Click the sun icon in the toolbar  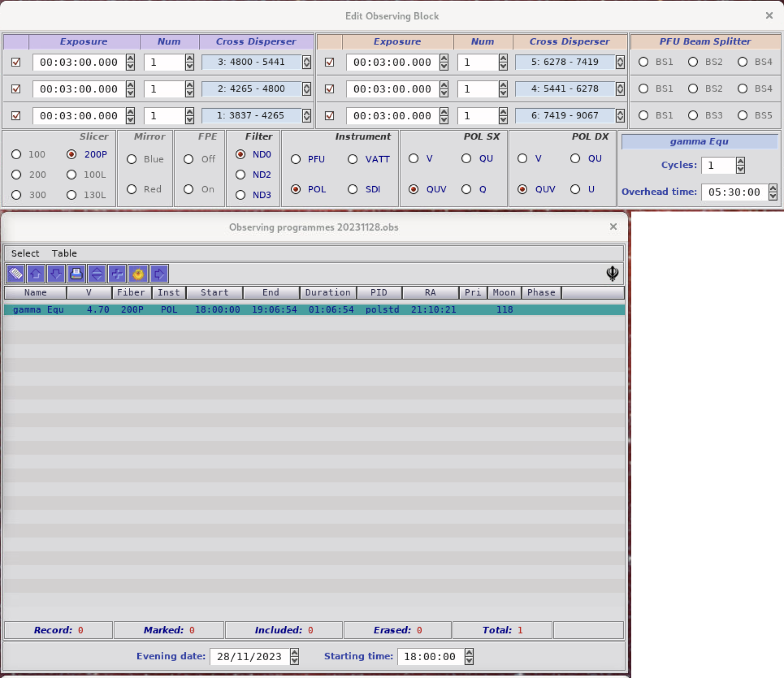138,274
